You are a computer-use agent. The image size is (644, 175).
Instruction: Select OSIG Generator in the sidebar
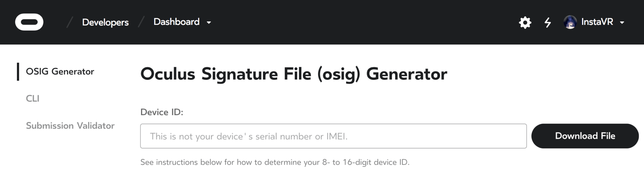coord(60,72)
